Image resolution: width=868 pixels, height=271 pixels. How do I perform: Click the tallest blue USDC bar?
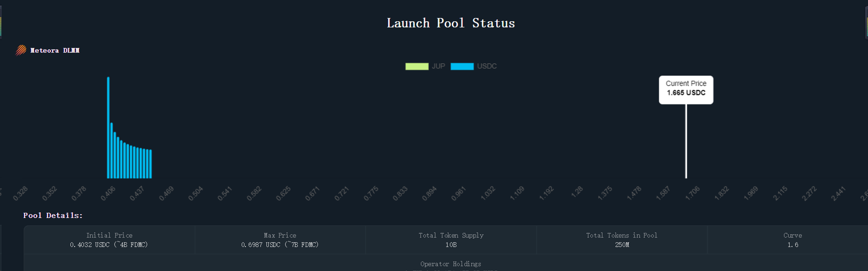pyautogui.click(x=108, y=130)
